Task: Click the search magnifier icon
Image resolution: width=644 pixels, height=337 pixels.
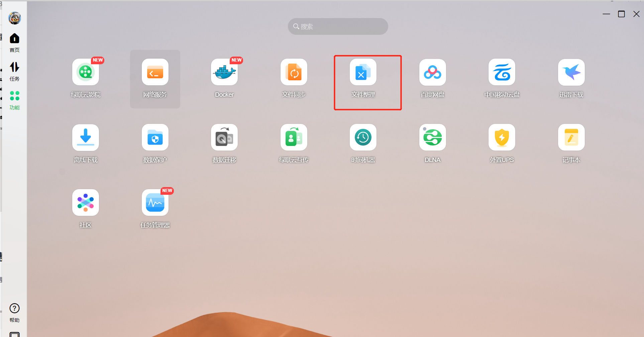Action: (x=296, y=26)
